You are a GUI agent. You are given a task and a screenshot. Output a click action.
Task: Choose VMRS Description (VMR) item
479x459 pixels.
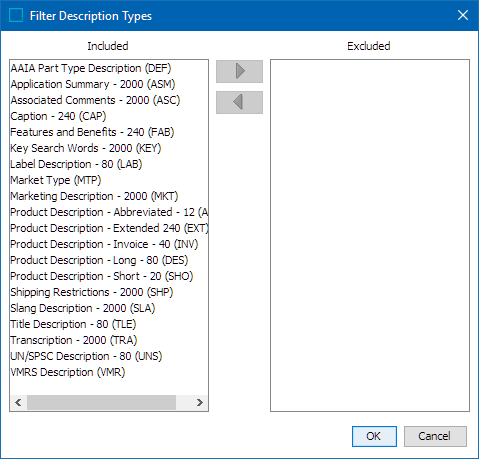(x=68, y=372)
